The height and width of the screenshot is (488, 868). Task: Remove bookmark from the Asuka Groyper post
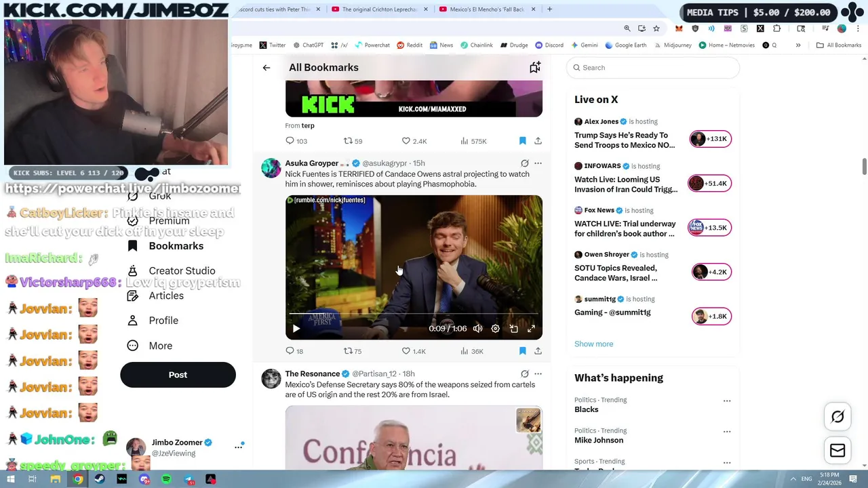point(522,351)
